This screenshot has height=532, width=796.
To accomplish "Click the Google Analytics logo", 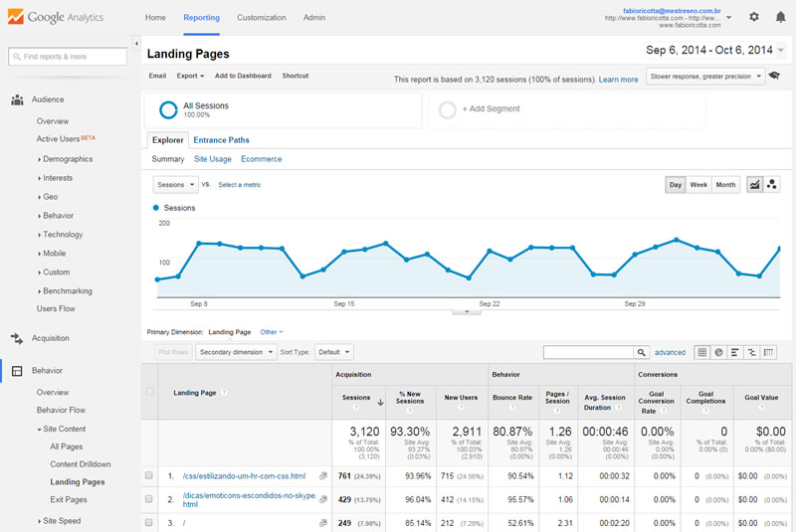I will (x=56, y=17).
